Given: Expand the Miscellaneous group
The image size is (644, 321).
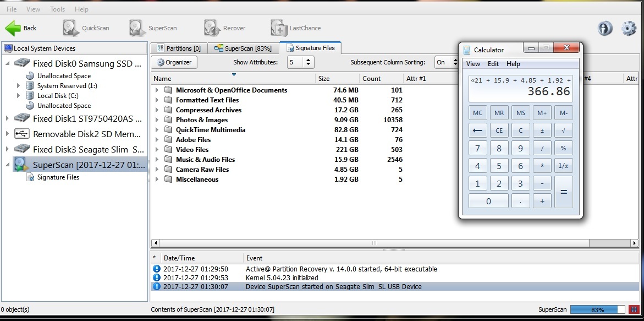Looking at the screenshot, I should point(157,179).
